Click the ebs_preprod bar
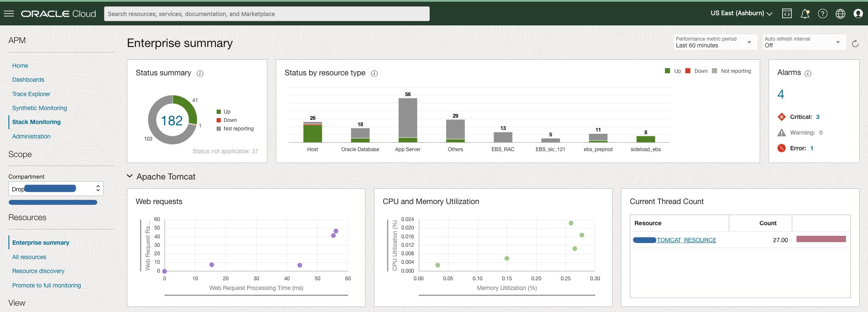The image size is (868, 312). click(598, 138)
